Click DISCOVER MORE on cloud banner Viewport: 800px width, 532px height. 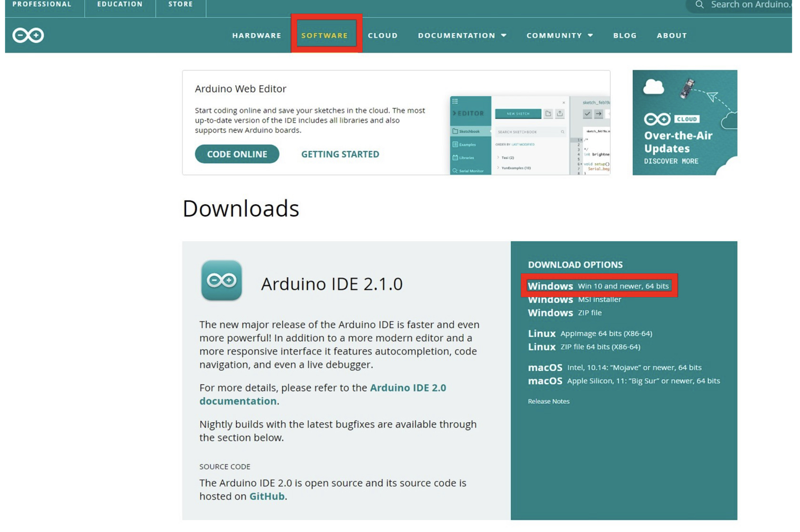(x=671, y=161)
